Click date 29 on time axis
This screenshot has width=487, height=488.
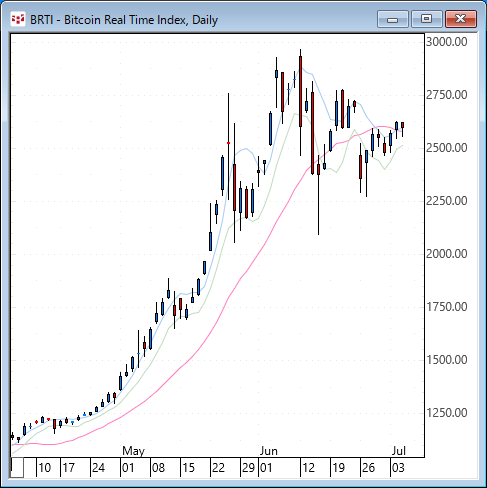tap(248, 468)
